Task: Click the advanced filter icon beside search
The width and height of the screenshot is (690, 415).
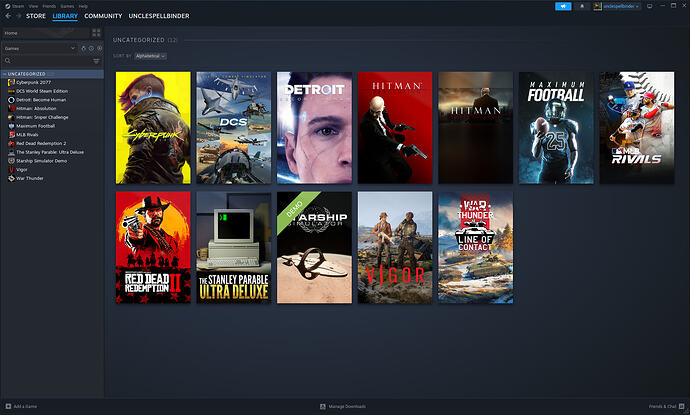Action: [x=97, y=62]
